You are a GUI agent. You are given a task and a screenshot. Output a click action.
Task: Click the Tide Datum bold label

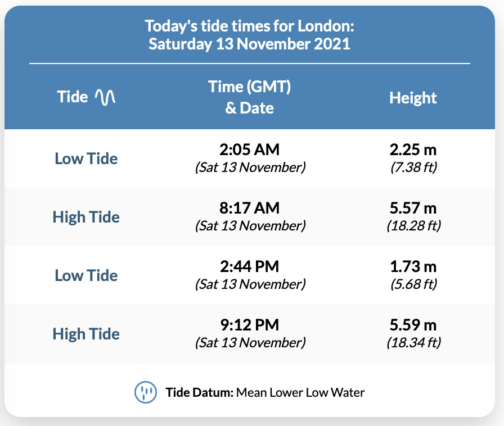[x=199, y=392]
